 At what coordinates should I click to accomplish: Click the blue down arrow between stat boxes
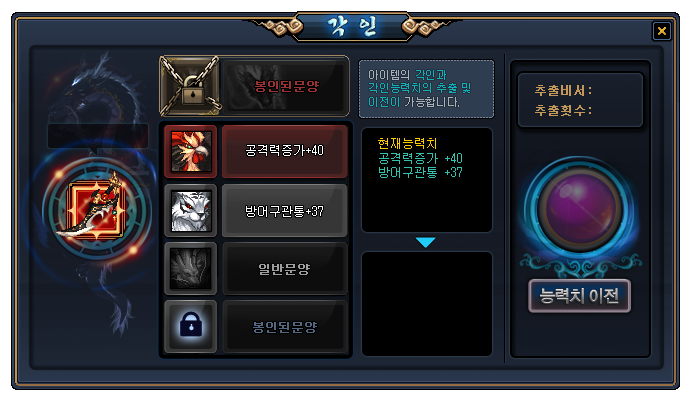[426, 242]
